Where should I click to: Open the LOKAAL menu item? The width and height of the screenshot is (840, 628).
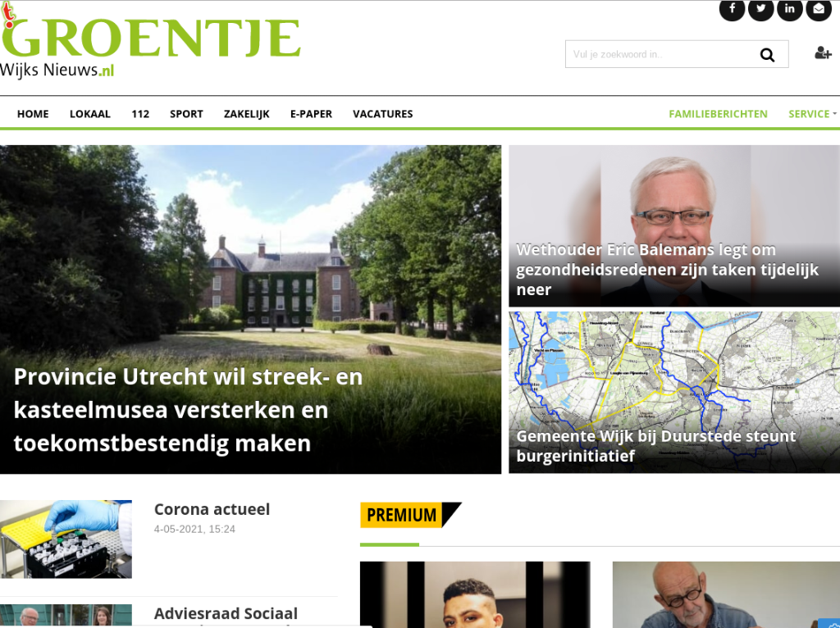[90, 114]
